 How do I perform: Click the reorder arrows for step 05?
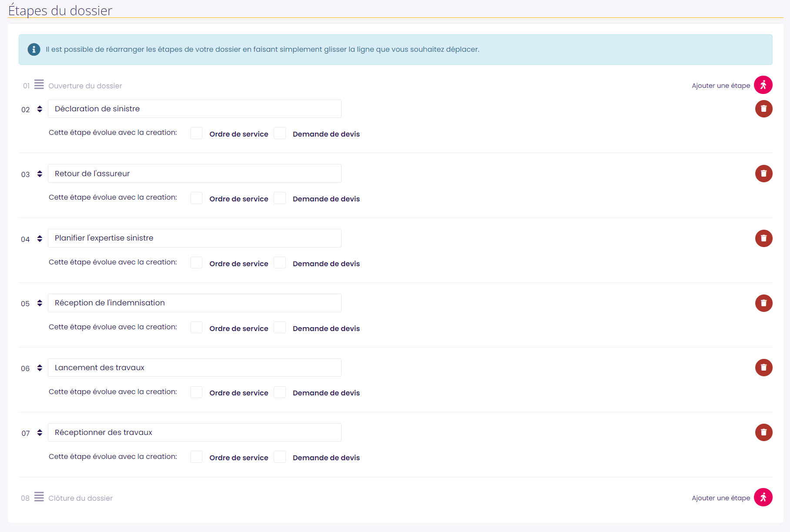[x=40, y=303]
